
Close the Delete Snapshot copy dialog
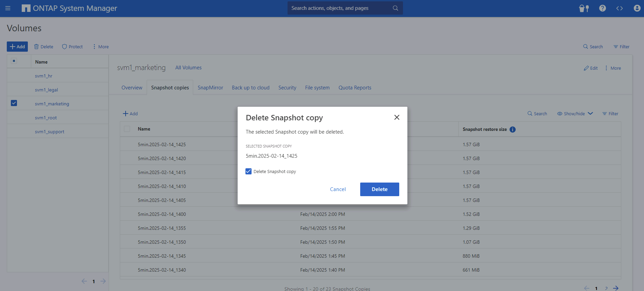pos(397,117)
